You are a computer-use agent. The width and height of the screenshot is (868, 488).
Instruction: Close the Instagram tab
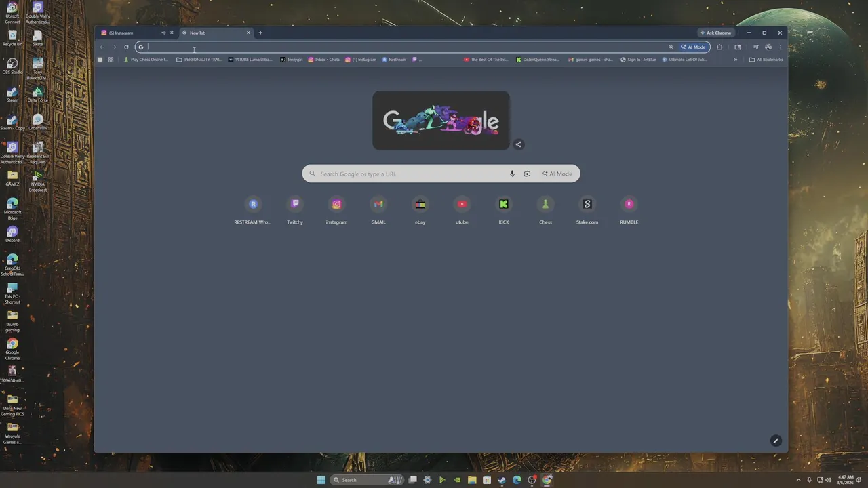[x=172, y=33]
